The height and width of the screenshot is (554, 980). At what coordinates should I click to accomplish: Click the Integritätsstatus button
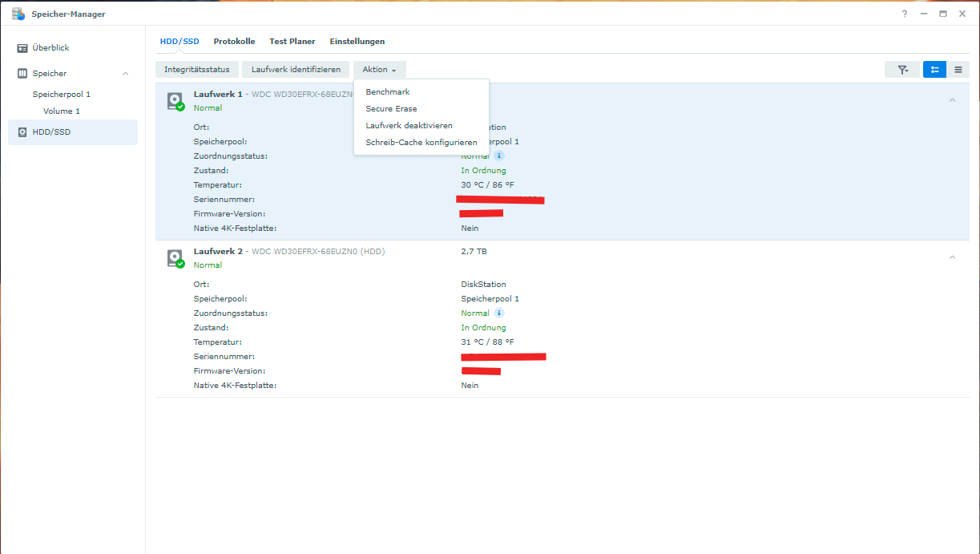coord(197,70)
